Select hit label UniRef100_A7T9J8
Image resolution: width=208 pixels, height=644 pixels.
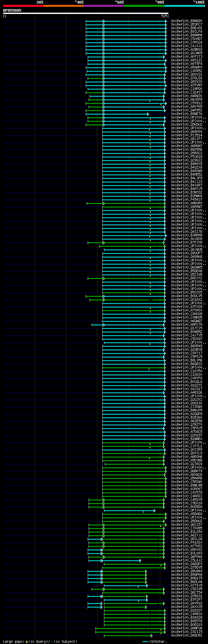[187, 585]
